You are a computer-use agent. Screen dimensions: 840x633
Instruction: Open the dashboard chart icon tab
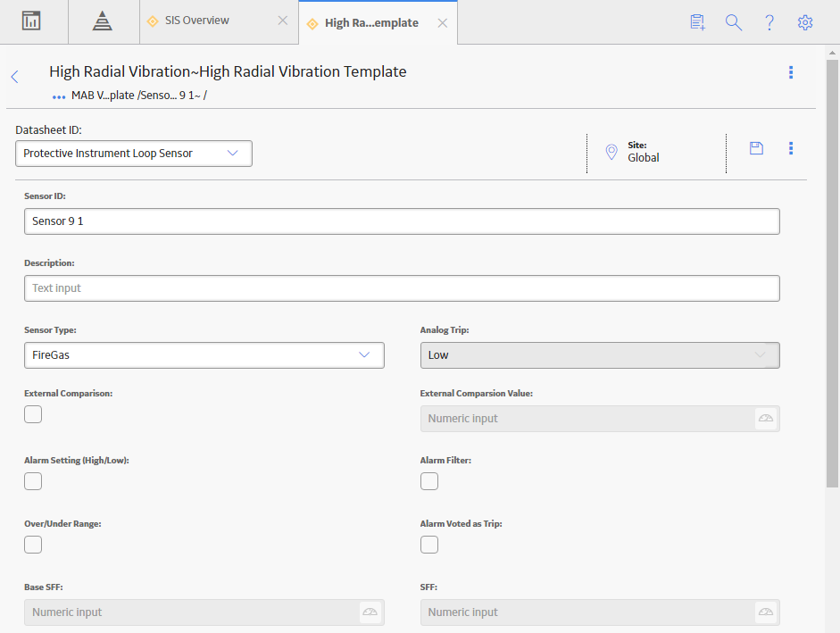[31, 21]
